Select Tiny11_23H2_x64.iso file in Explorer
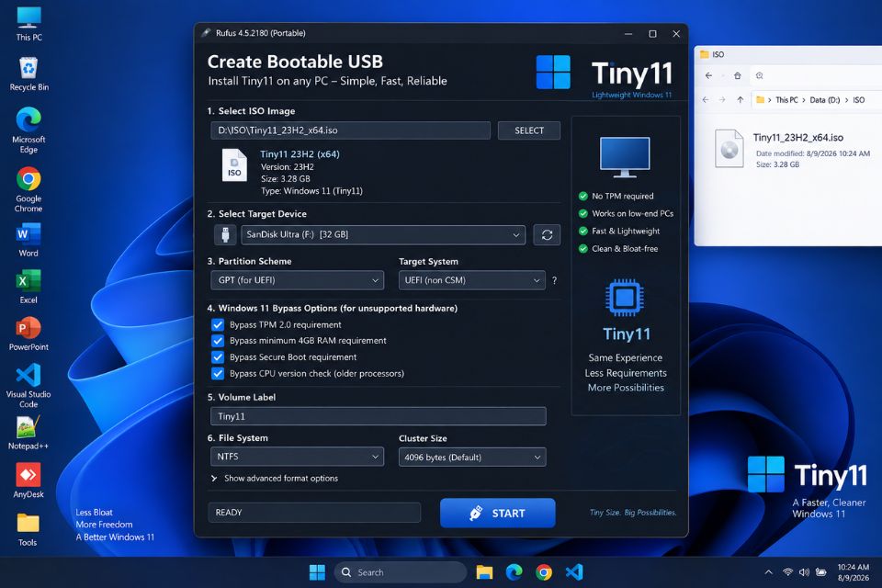Viewport: 882px width, 588px height. 792,149
